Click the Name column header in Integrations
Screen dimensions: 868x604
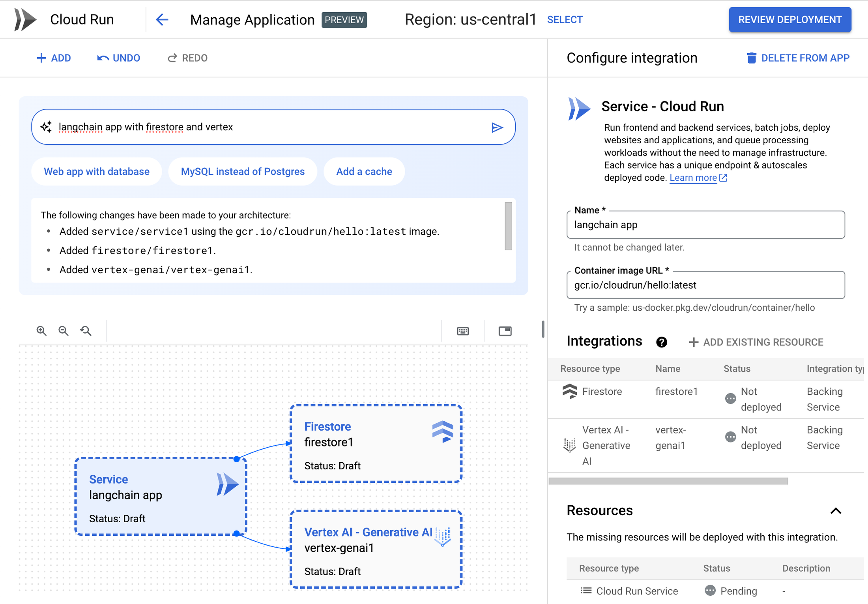tap(668, 369)
